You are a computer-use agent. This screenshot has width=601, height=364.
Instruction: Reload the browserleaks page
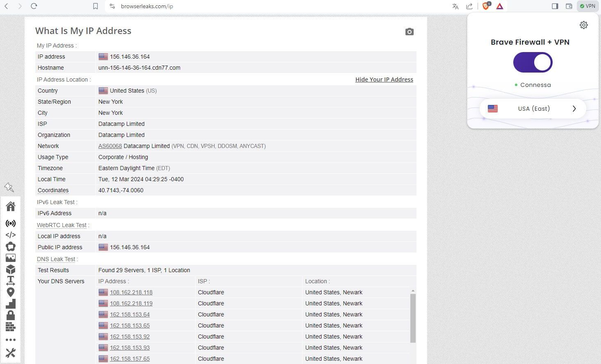34,6
